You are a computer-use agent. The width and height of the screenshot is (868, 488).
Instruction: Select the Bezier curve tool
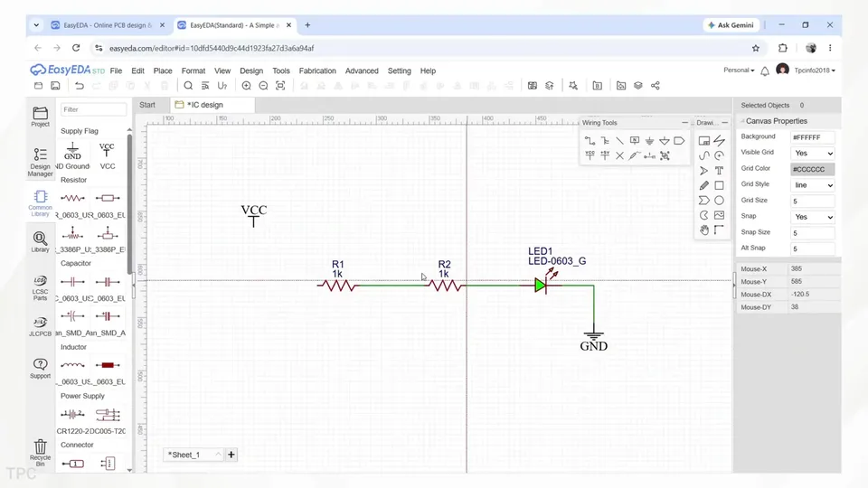coord(703,155)
